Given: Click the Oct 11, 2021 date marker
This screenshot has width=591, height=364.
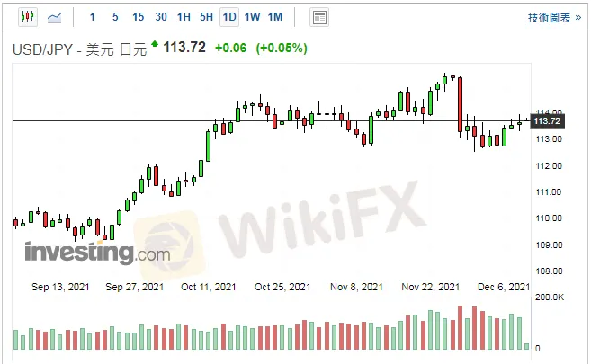Looking at the screenshot, I should pyautogui.click(x=209, y=287).
